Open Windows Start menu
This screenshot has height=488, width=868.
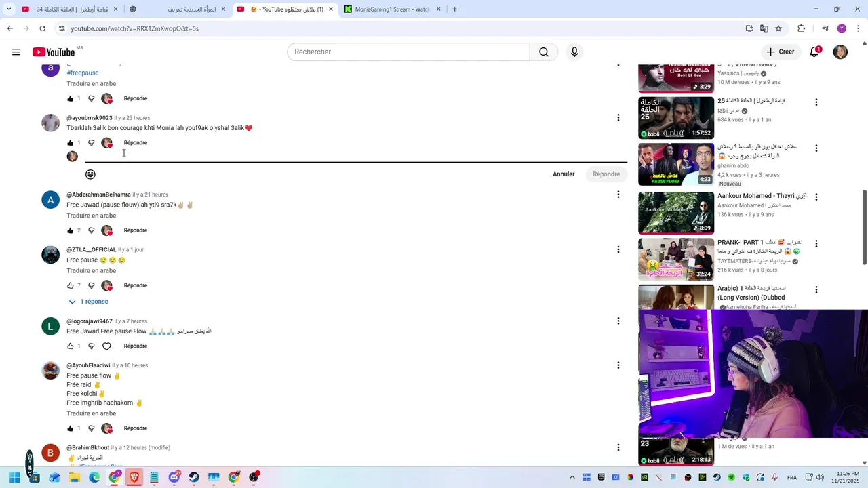(x=14, y=477)
